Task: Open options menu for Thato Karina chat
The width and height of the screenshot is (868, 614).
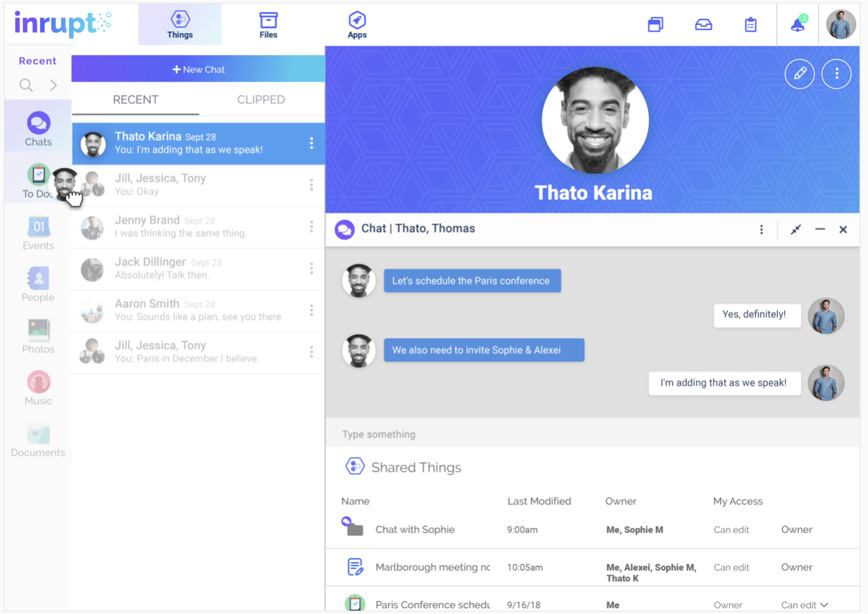Action: [x=311, y=143]
